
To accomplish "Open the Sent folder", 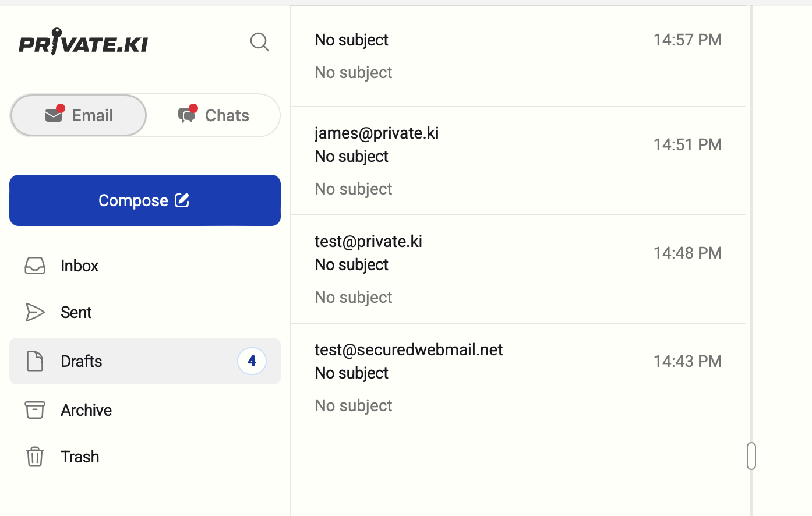I will pos(76,312).
